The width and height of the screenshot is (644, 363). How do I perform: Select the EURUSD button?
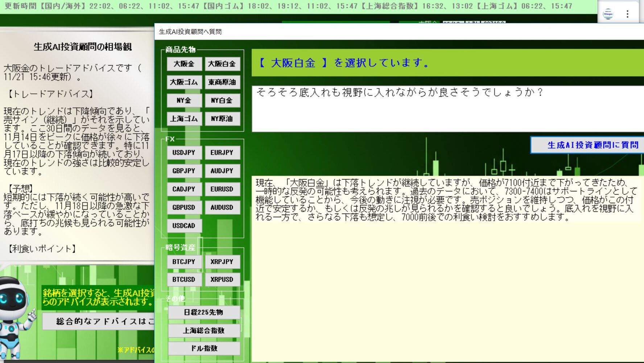coord(222,189)
